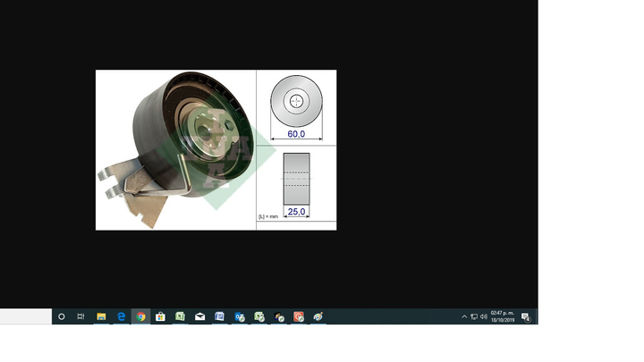
Task: Open Google Chrome from the taskbar
Action: (140, 316)
